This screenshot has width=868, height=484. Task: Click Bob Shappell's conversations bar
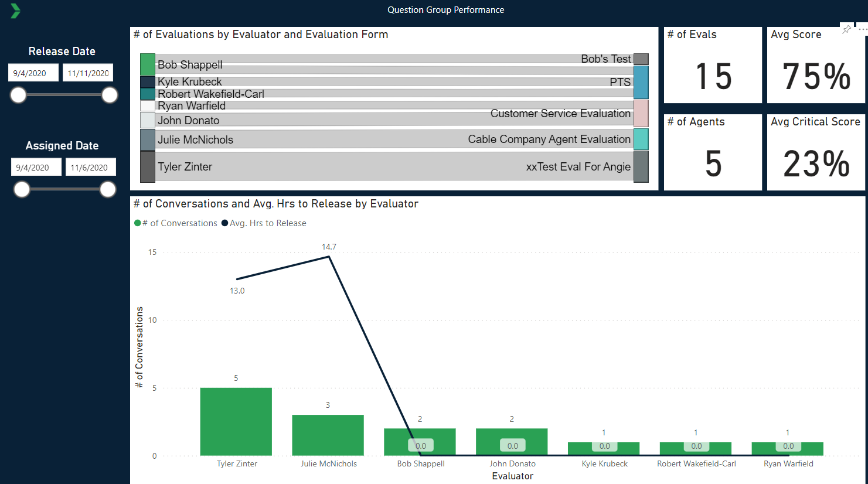coord(420,442)
